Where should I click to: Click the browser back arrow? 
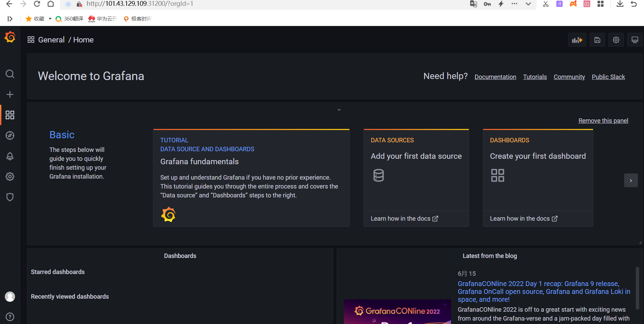[x=9, y=4]
